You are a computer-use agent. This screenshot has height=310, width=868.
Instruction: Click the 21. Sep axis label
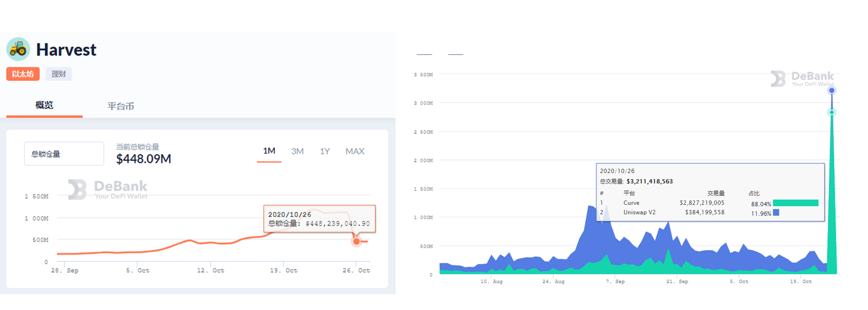point(677,281)
